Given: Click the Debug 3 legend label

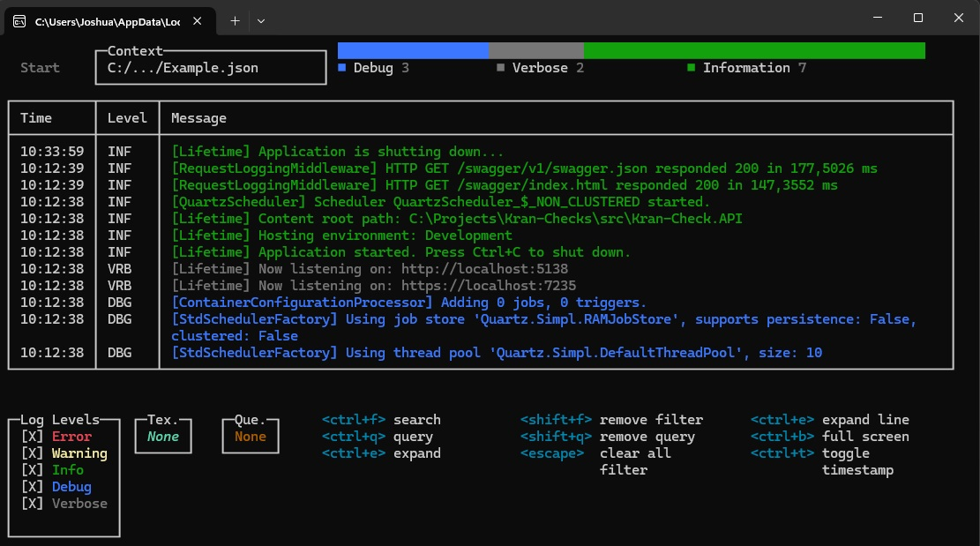Looking at the screenshot, I should 381,67.
